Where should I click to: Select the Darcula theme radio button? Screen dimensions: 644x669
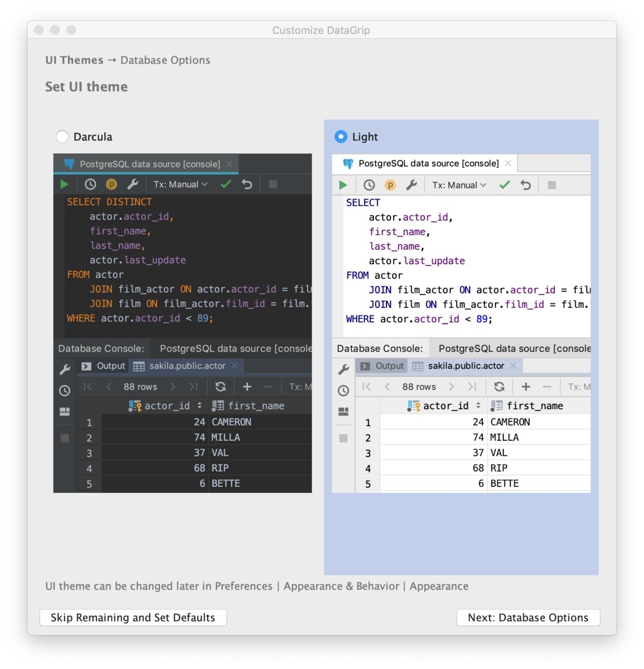coord(62,137)
